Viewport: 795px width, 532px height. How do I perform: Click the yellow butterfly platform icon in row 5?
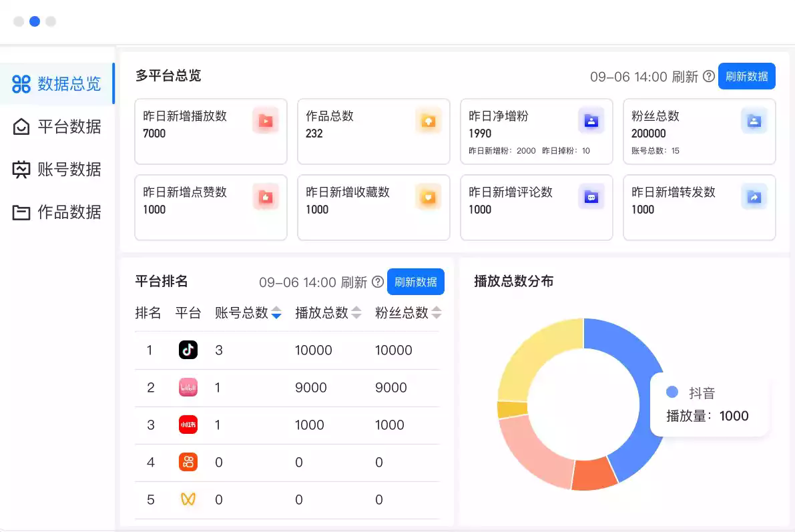pos(188,499)
